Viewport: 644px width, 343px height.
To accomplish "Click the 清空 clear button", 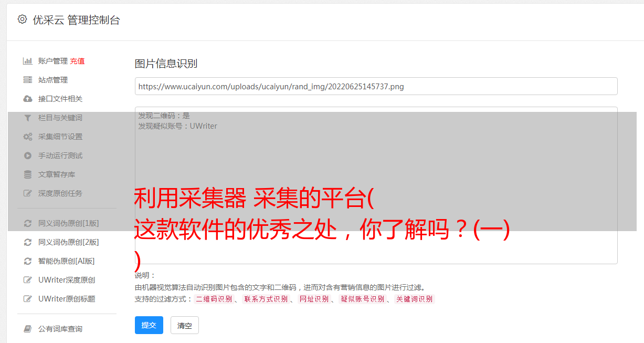I will click(185, 325).
